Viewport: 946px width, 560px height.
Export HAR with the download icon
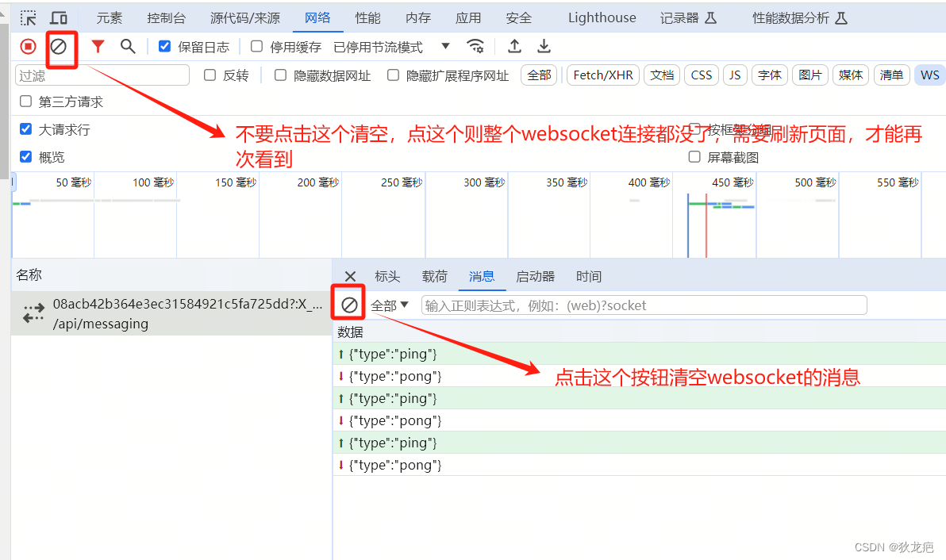click(544, 47)
